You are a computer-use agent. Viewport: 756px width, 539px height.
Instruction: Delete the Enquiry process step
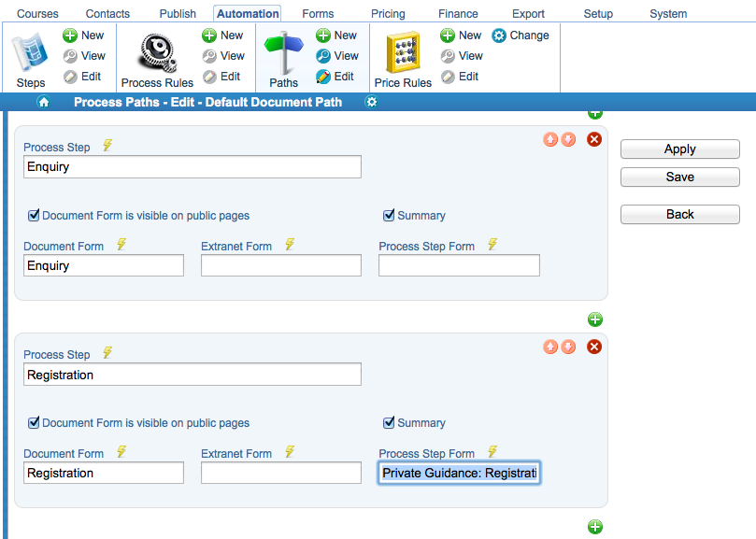click(x=594, y=139)
